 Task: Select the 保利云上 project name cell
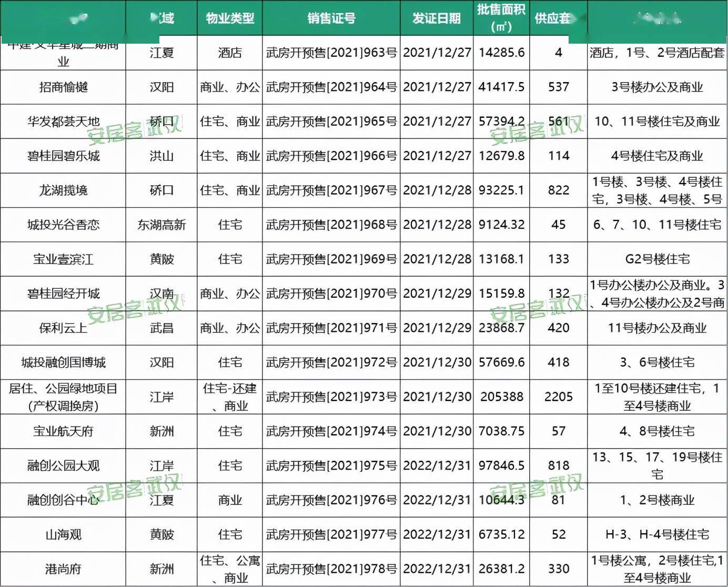[63, 328]
